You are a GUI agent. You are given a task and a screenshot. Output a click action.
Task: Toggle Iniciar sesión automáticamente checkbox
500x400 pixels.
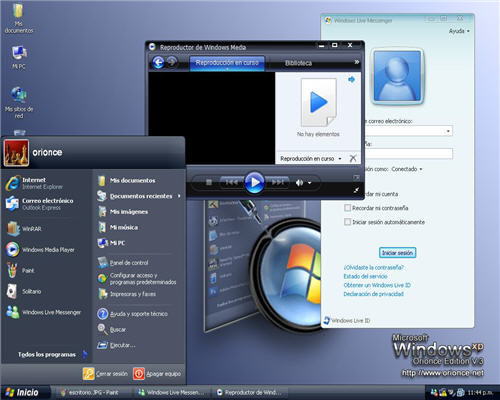(347, 222)
